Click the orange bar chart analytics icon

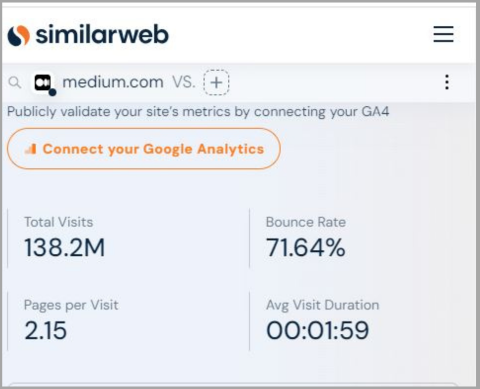[31, 149]
